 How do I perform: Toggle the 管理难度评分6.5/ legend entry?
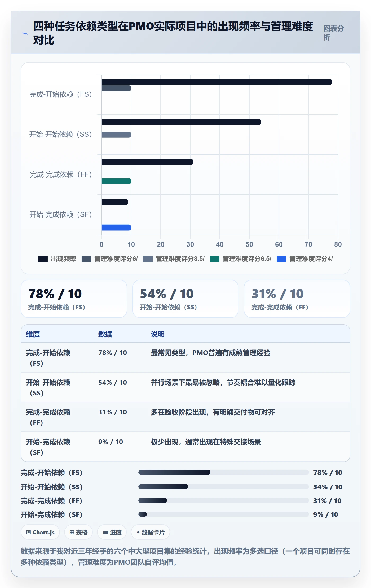(241, 259)
